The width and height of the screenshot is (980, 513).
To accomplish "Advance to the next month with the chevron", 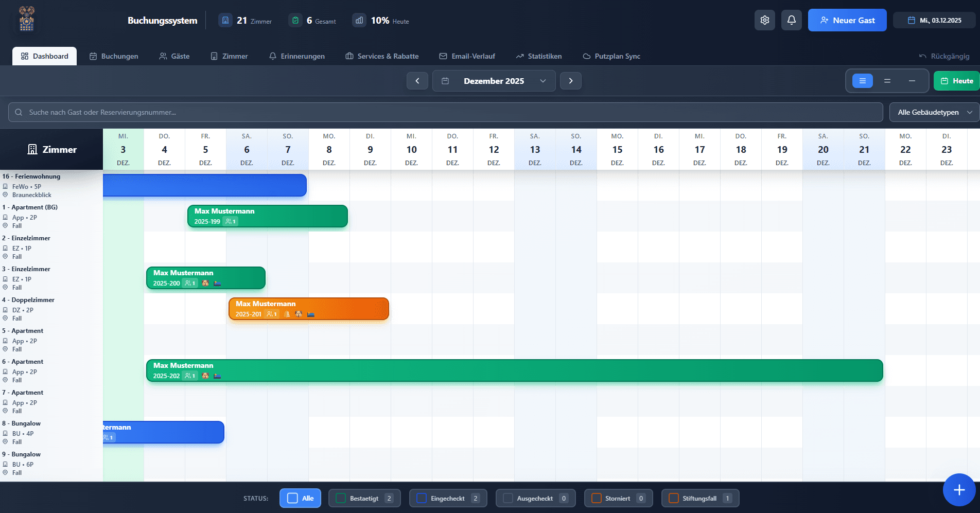I will (x=570, y=81).
